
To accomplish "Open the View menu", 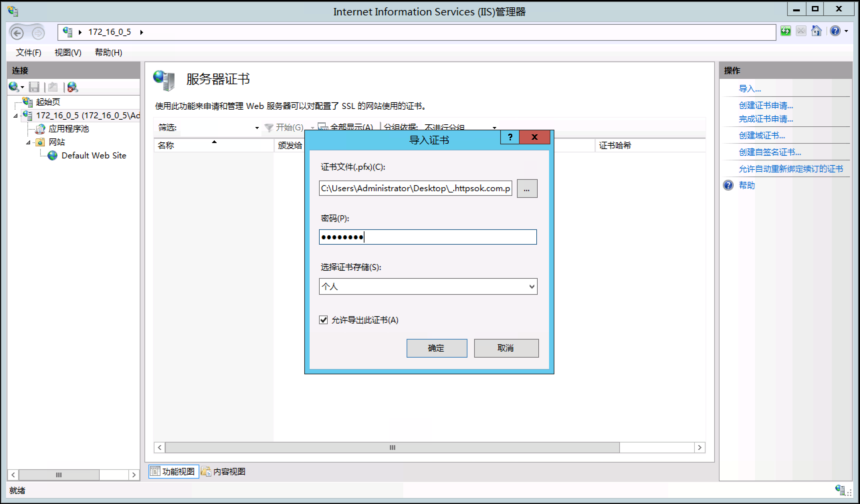I will [x=68, y=52].
